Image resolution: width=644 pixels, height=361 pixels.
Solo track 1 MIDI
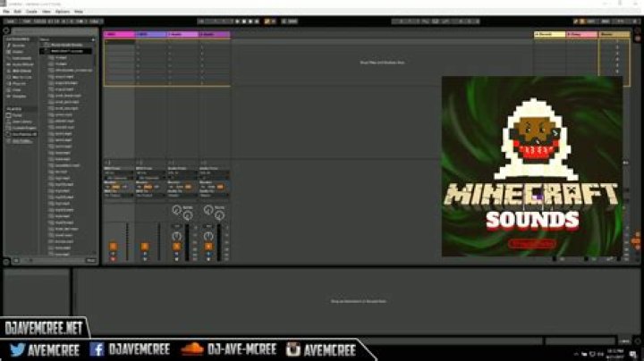point(113,254)
